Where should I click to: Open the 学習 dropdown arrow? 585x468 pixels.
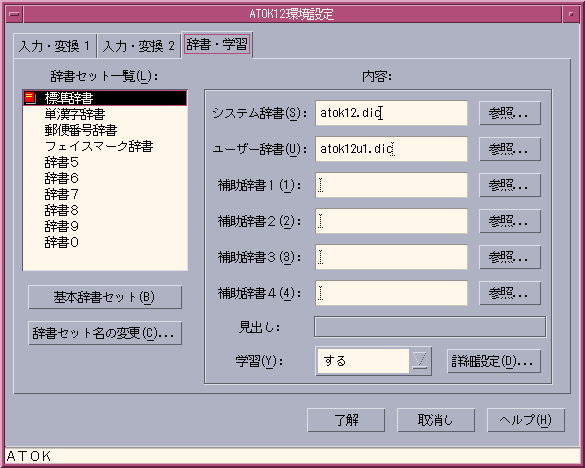pos(420,361)
